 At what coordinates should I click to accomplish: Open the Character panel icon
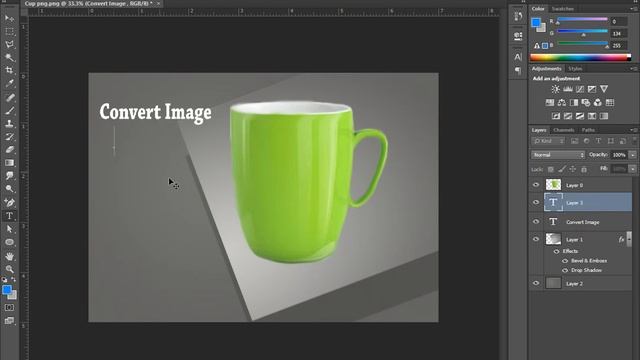point(518,57)
